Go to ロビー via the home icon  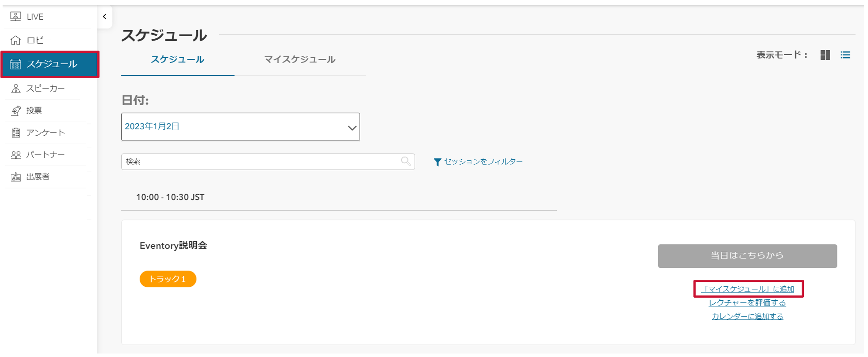click(x=16, y=40)
